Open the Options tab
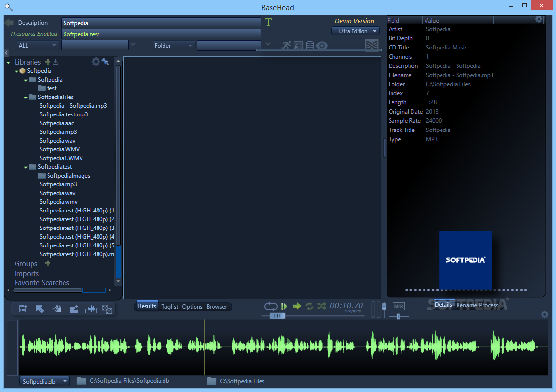 (x=192, y=307)
